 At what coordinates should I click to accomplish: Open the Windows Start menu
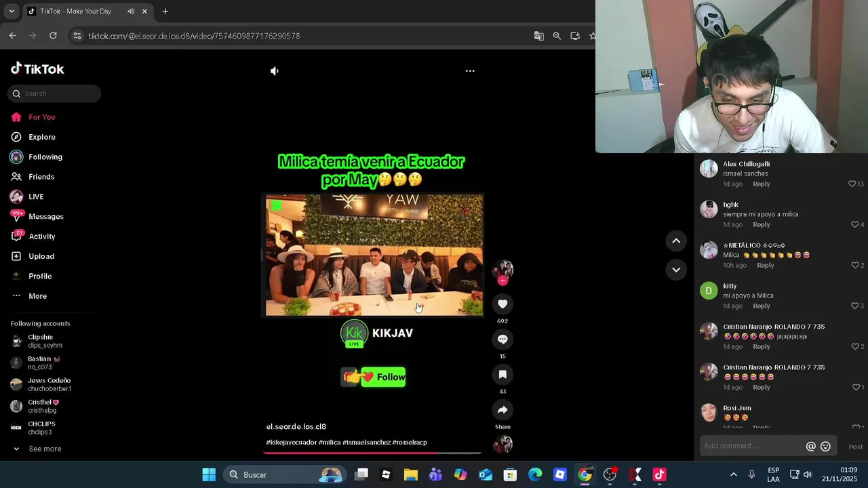click(x=209, y=474)
